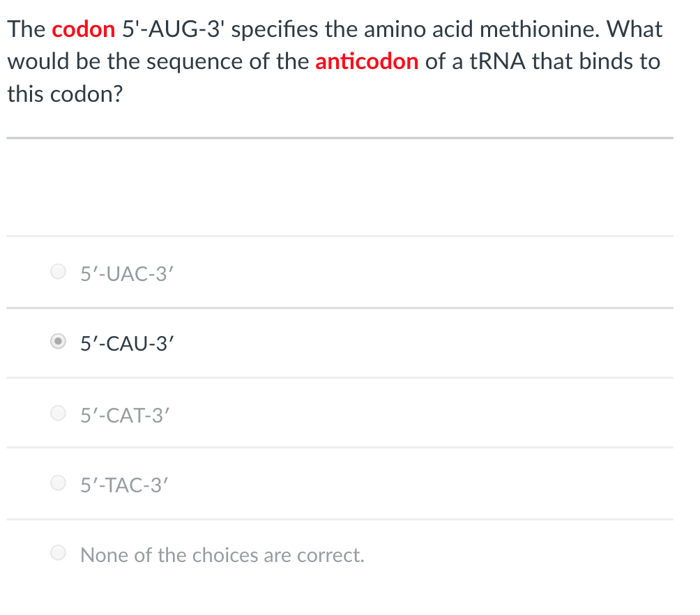The image size is (700, 615).
Task: Click the 5'-CAT-3' answer label
Action: click(x=125, y=415)
